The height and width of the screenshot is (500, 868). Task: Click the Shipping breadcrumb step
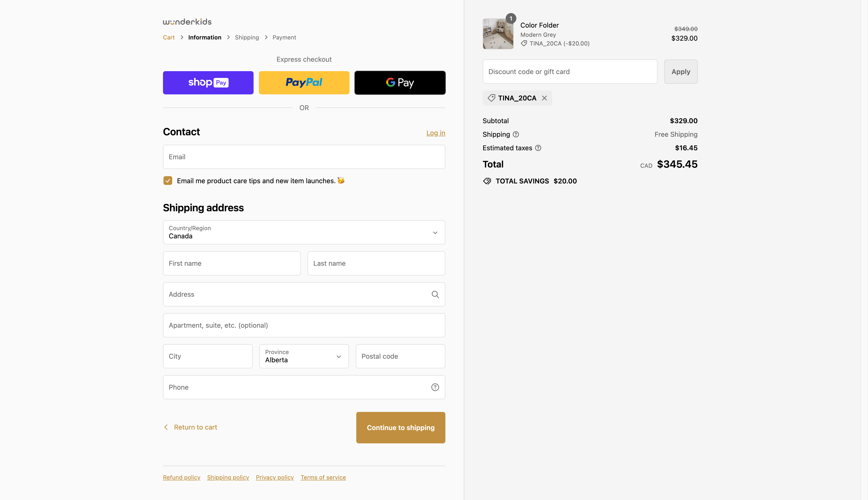pyautogui.click(x=247, y=38)
